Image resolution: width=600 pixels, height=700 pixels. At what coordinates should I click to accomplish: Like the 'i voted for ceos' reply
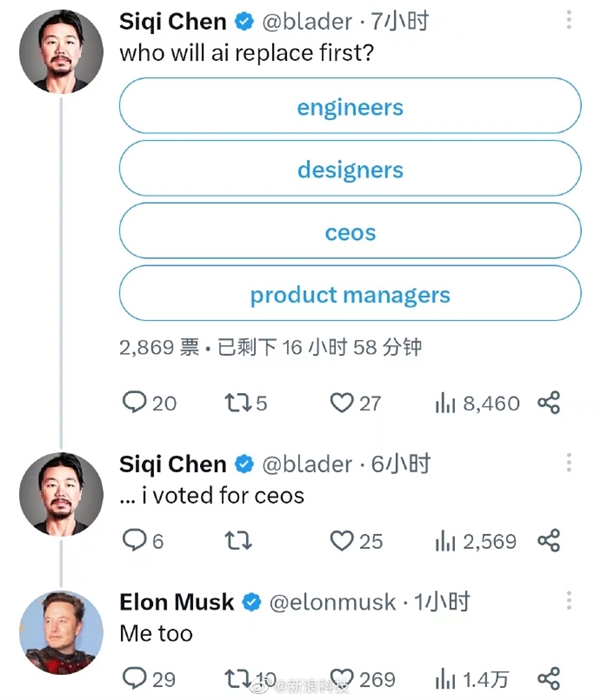pos(342,541)
